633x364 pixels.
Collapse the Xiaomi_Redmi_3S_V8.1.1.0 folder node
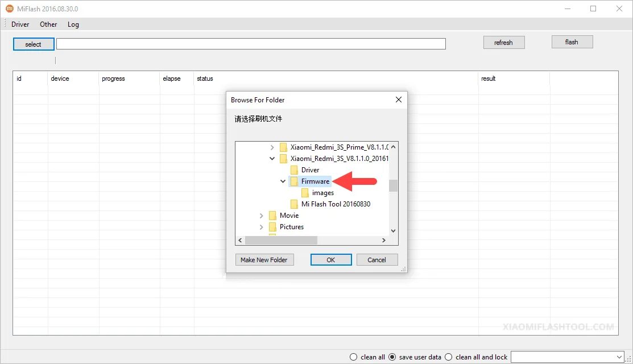pyautogui.click(x=272, y=159)
